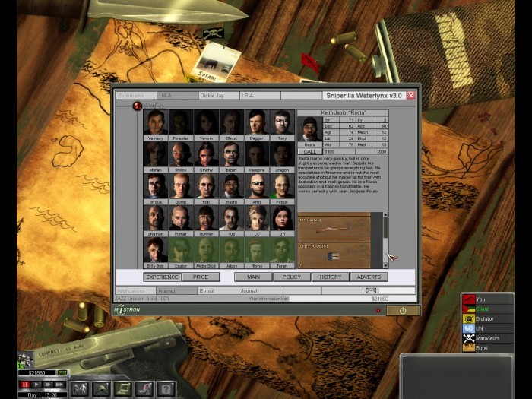The width and height of the screenshot is (532, 399).
Task: Open the I.P.A. bookmark tab
Action: [x=260, y=96]
